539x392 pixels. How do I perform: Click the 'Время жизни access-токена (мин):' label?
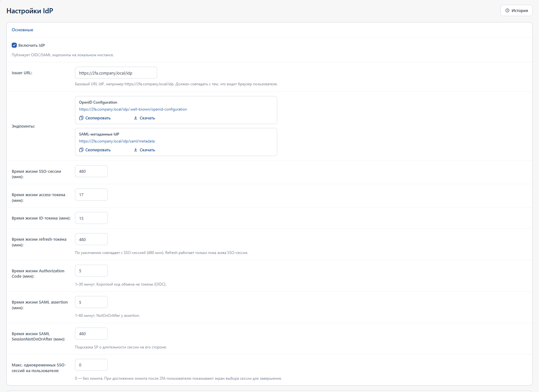(x=39, y=197)
